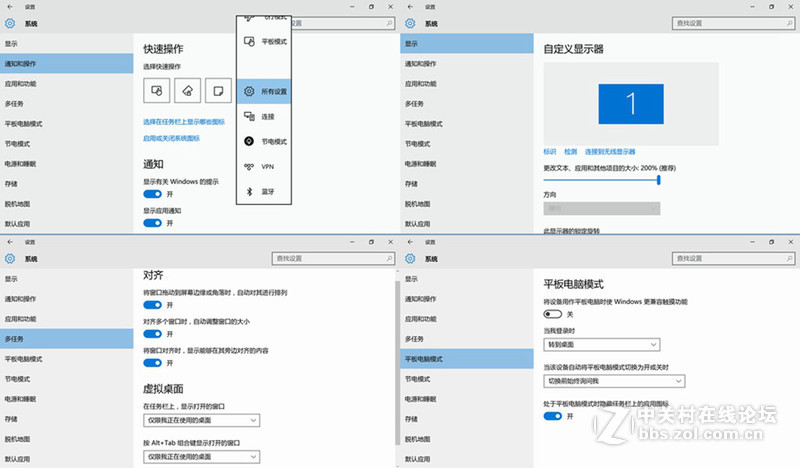
Task: Select 通知和操作 in the 多任务 window sidebar
Action: pyautogui.click(x=66, y=299)
